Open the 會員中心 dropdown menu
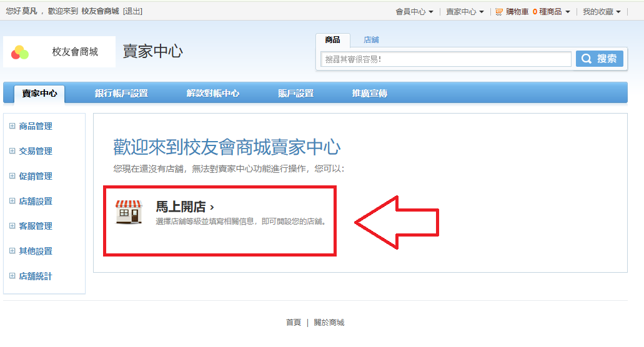The width and height of the screenshot is (644, 347). pos(414,12)
